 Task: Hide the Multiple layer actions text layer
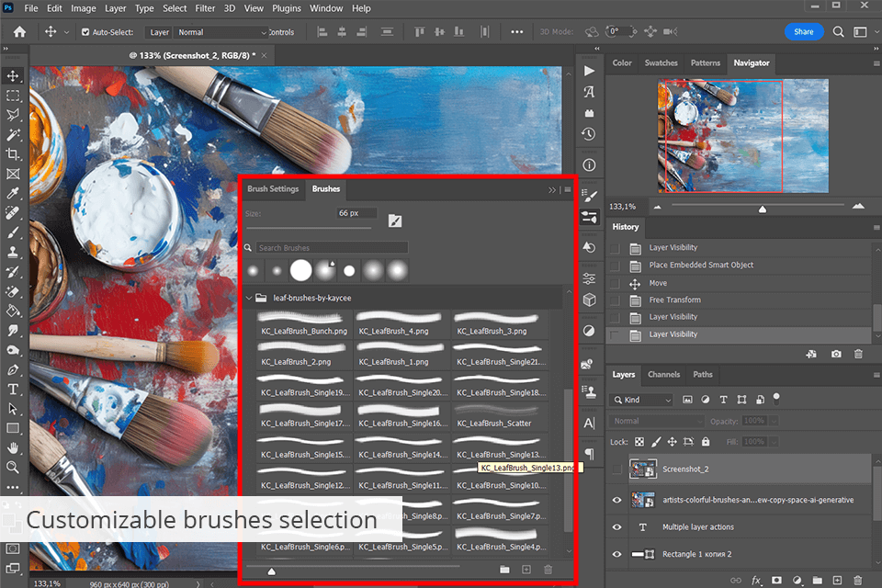616,527
